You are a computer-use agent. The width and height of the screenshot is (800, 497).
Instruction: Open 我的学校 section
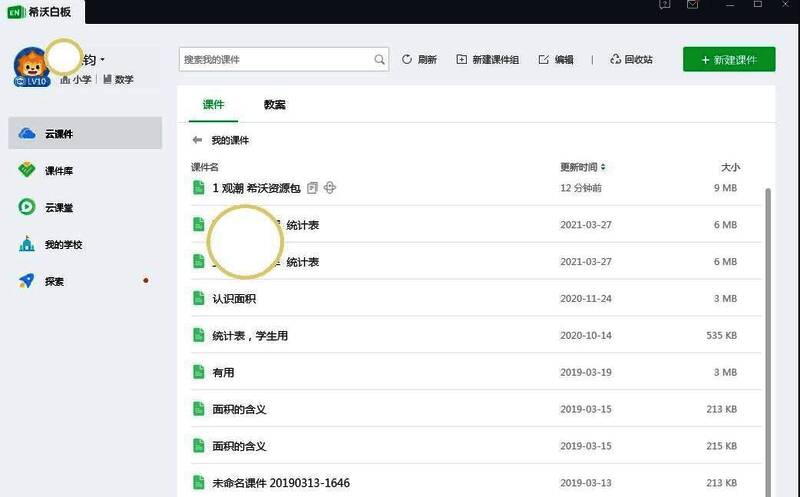click(x=62, y=245)
